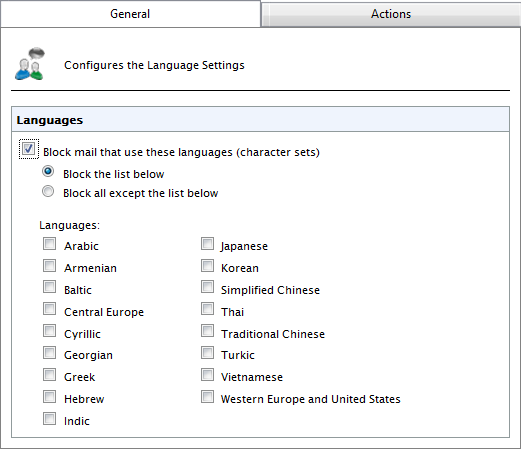Tick the Armenian checkbox

49,266
